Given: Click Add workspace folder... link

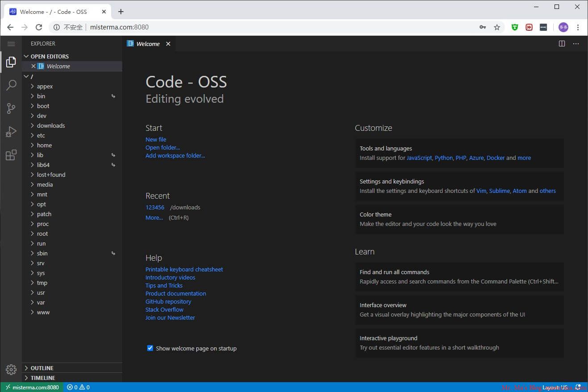Looking at the screenshot, I should (x=175, y=155).
